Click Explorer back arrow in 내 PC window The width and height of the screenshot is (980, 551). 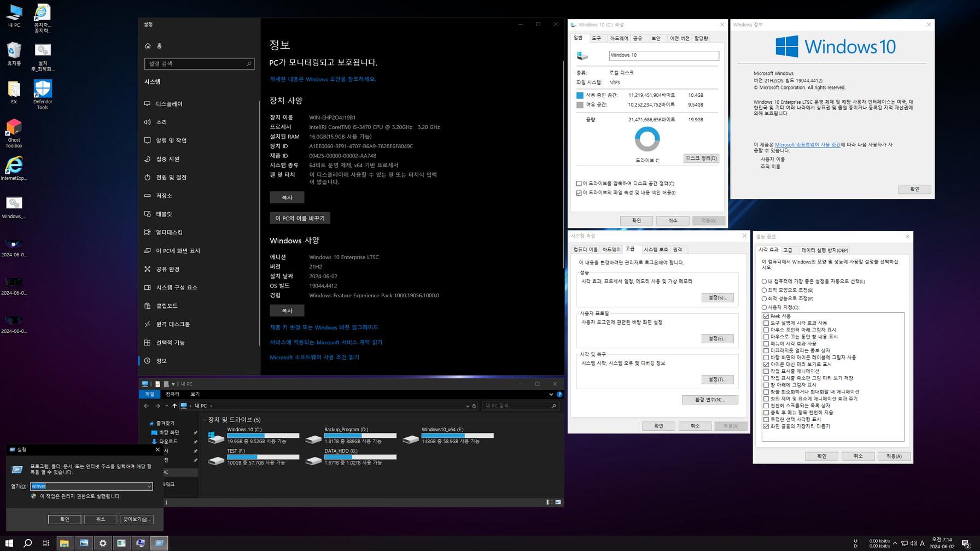147,406
